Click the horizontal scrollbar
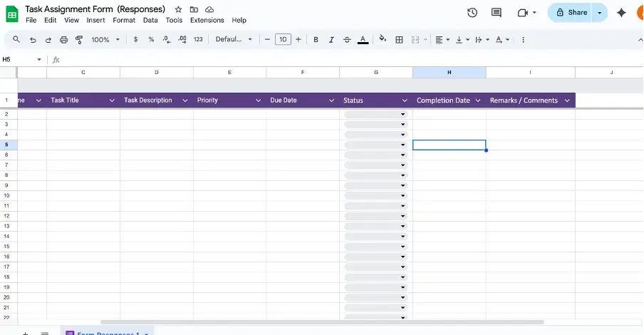The image size is (644, 335). coord(323,322)
